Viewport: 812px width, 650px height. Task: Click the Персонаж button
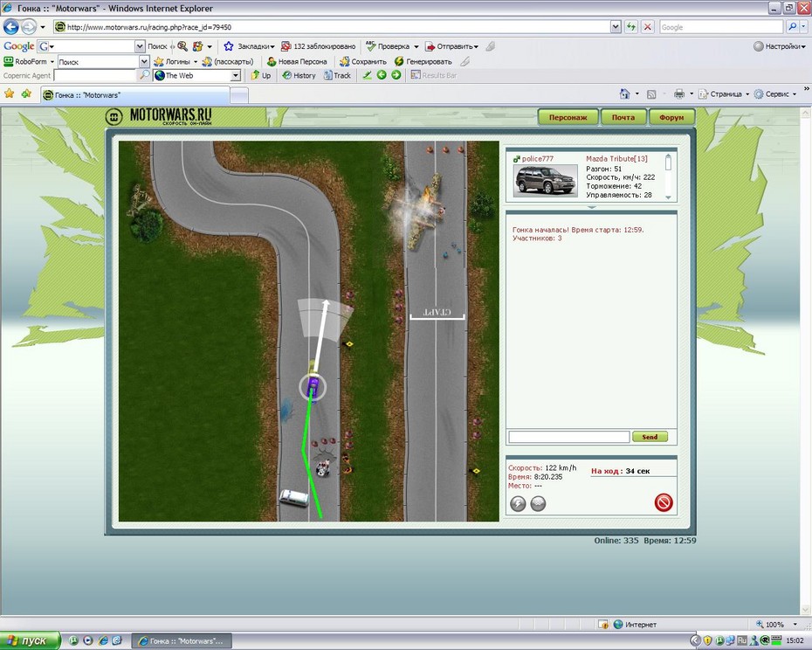(x=568, y=117)
